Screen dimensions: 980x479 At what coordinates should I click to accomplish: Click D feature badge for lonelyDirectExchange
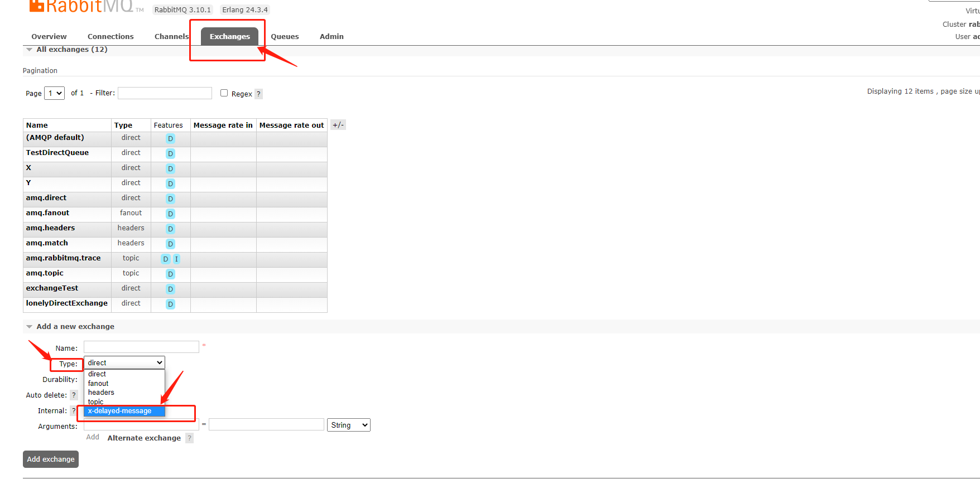(171, 304)
